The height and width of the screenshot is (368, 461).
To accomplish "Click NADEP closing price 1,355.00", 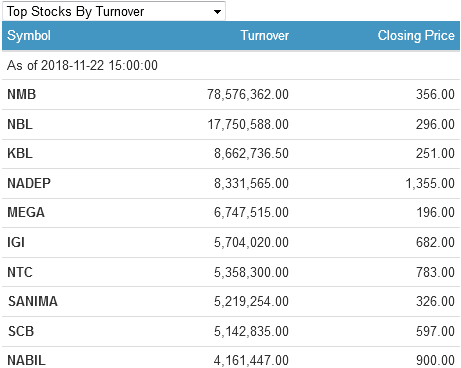I will pos(430,183).
